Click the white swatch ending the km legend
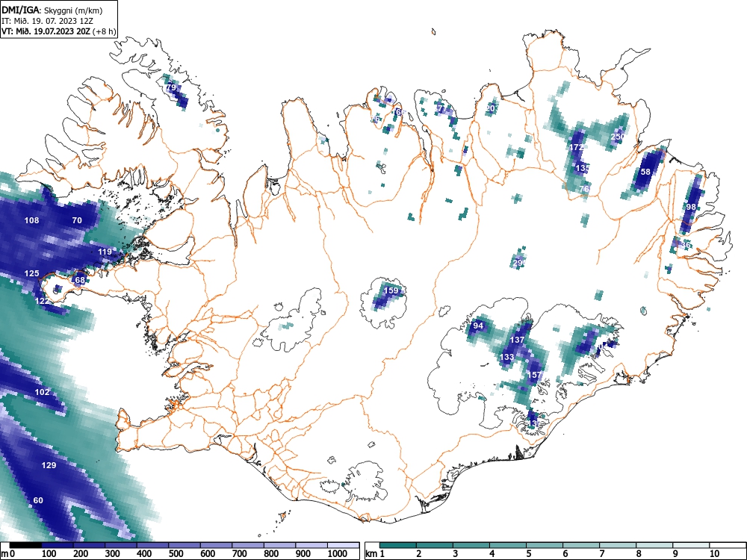Screen dimensions: 747x560 pyautogui.click(x=726, y=544)
